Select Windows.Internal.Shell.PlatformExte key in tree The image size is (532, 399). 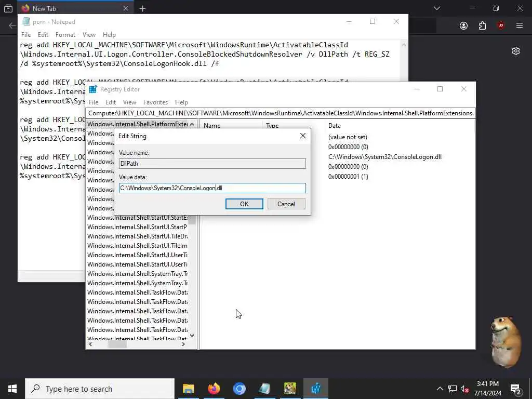pyautogui.click(x=137, y=124)
